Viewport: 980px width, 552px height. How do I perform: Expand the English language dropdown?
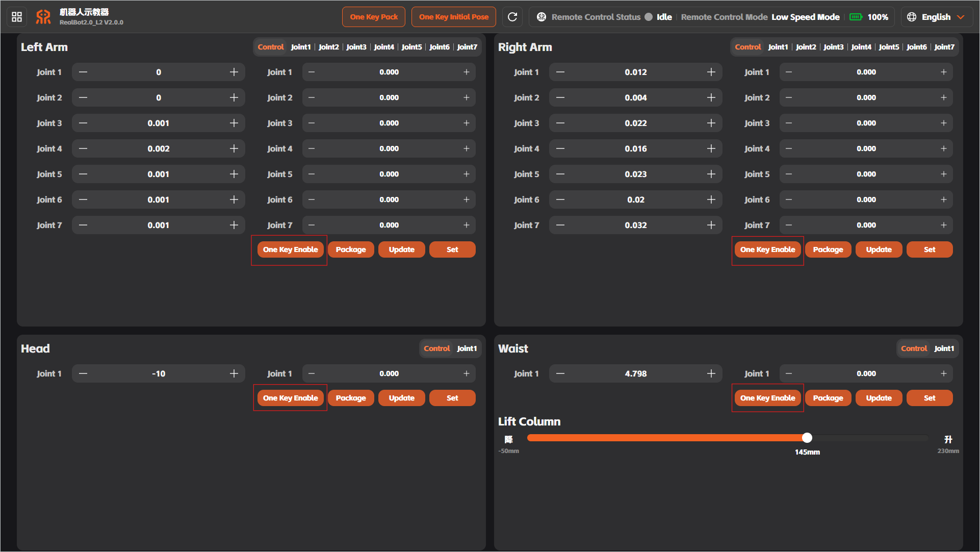point(961,17)
